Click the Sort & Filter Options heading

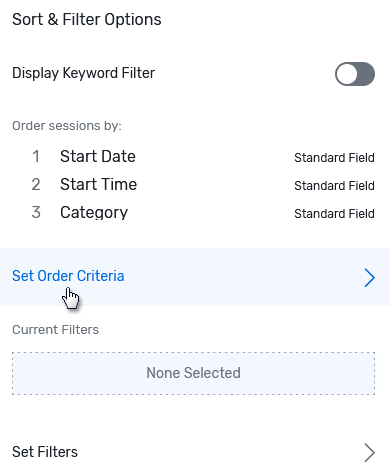[87, 20]
